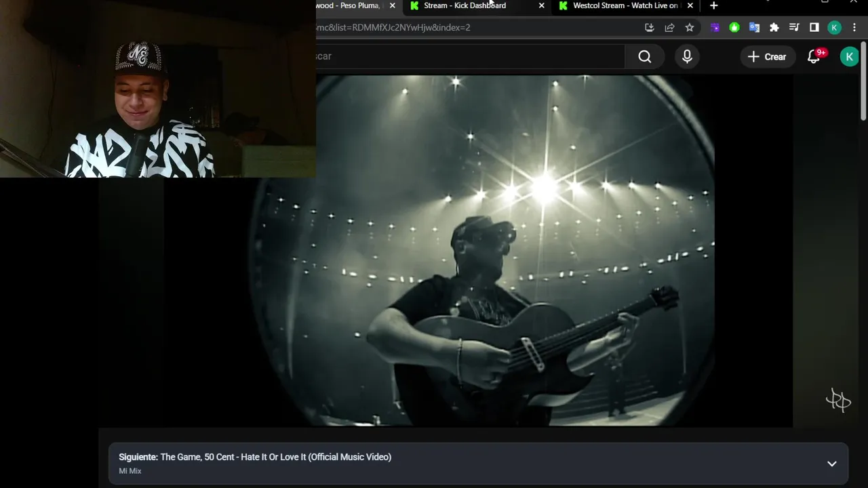Click the YouTube search magnifier button
868x488 pixels.
pyautogui.click(x=645, y=57)
